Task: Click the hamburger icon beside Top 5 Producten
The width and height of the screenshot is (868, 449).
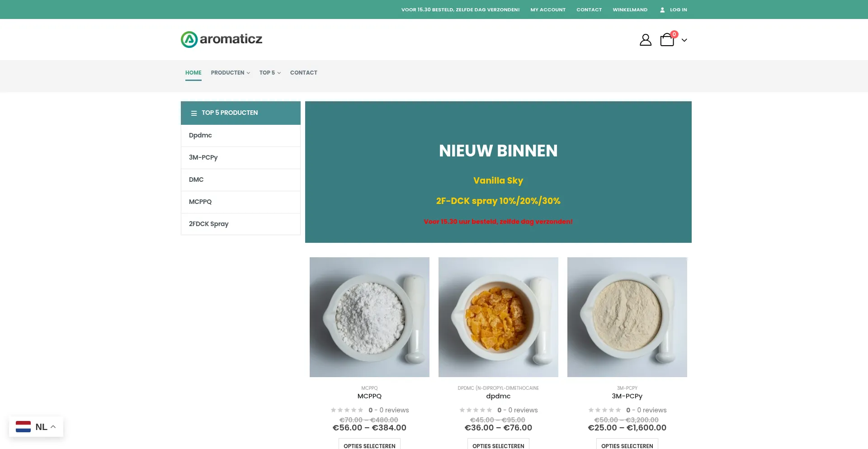Action: (194, 113)
